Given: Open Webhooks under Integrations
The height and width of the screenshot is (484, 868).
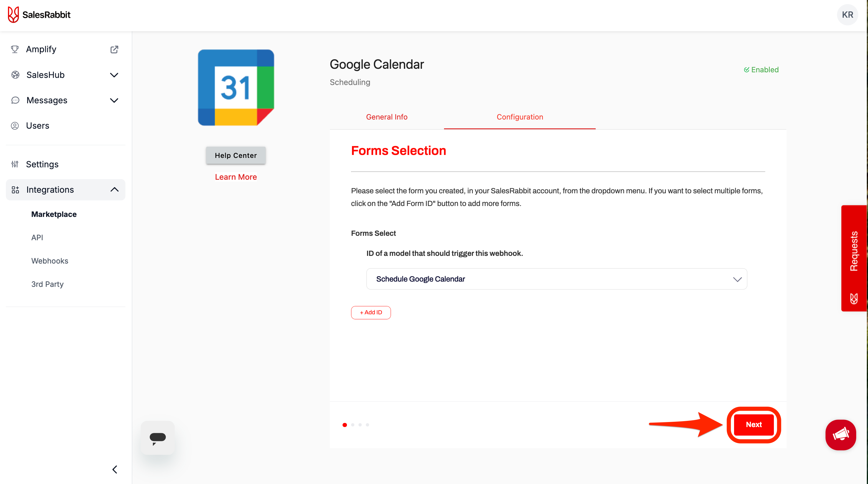Looking at the screenshot, I should (x=50, y=261).
